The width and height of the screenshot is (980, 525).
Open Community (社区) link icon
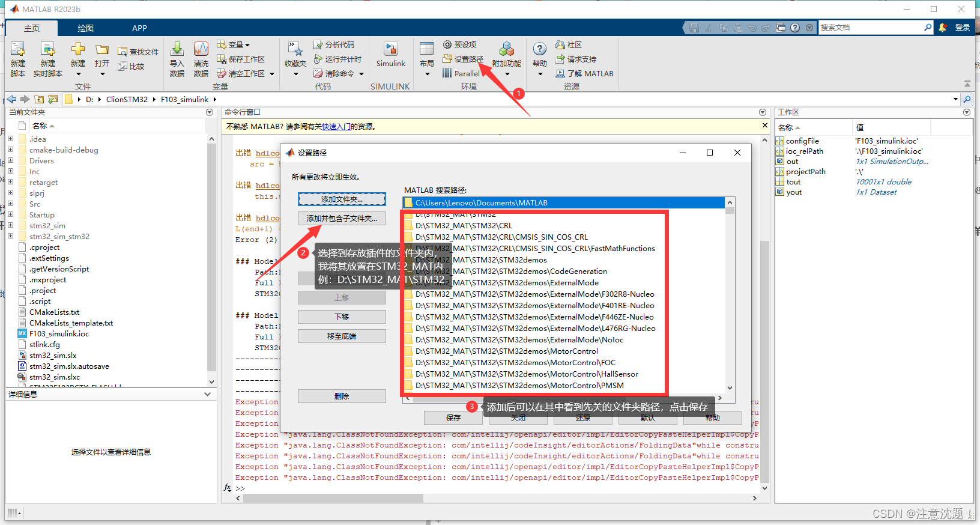[x=569, y=44]
